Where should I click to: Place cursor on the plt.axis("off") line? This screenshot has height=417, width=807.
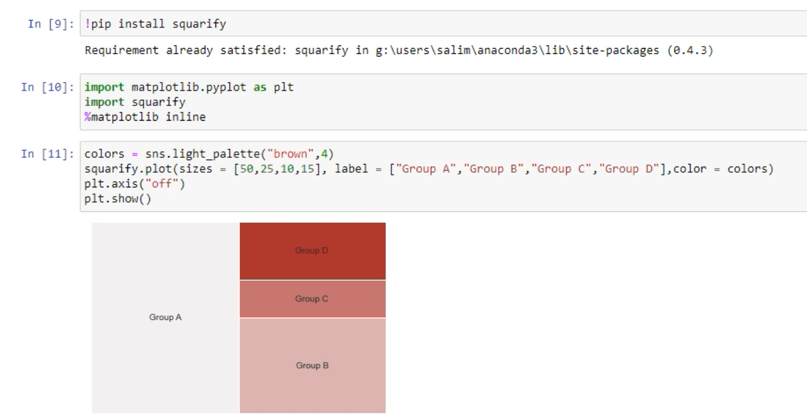[x=128, y=183]
